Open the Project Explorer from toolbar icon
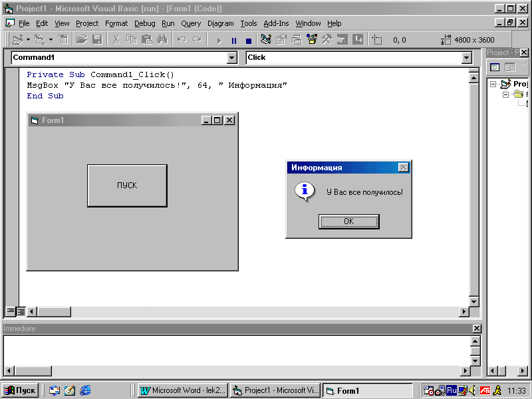532x399 pixels. (x=266, y=40)
